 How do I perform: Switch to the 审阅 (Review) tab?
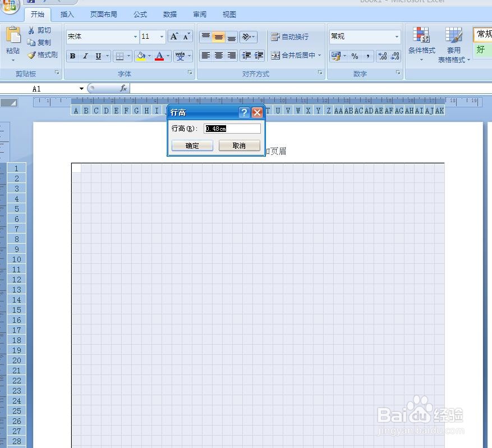[x=200, y=15]
